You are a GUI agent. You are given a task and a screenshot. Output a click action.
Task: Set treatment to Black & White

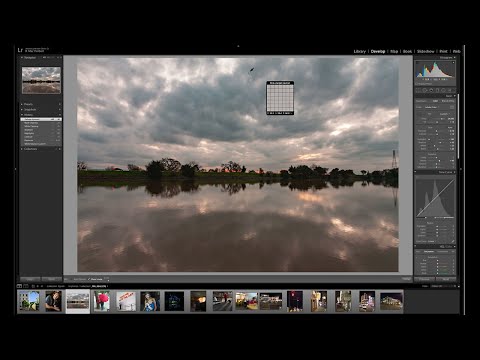point(448,101)
